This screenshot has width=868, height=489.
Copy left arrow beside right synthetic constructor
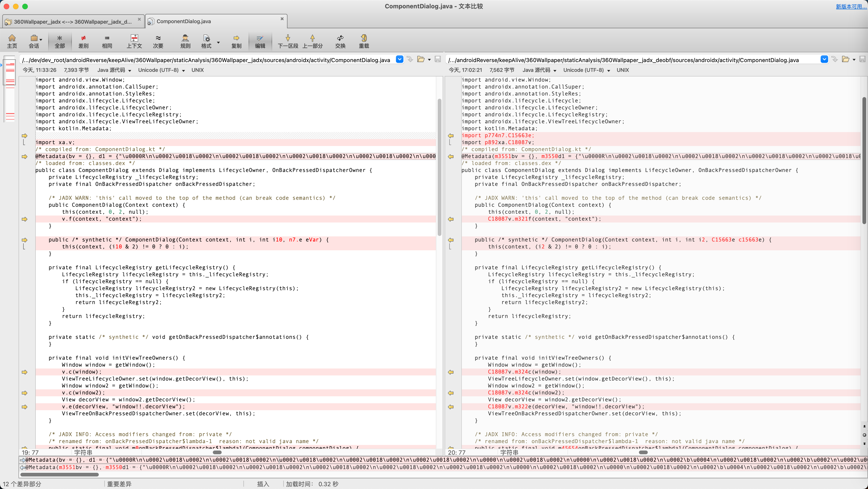tap(450, 240)
